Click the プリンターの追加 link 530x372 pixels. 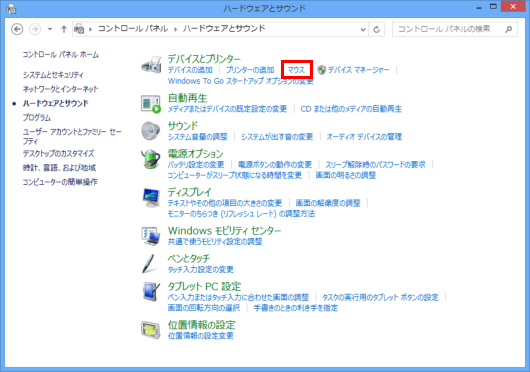250,70
